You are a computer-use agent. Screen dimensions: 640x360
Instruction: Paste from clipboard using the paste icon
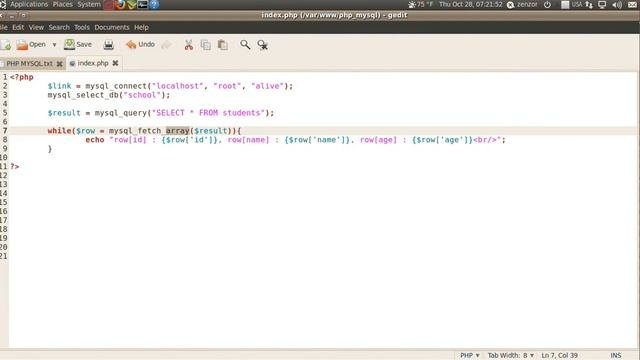coord(222,45)
